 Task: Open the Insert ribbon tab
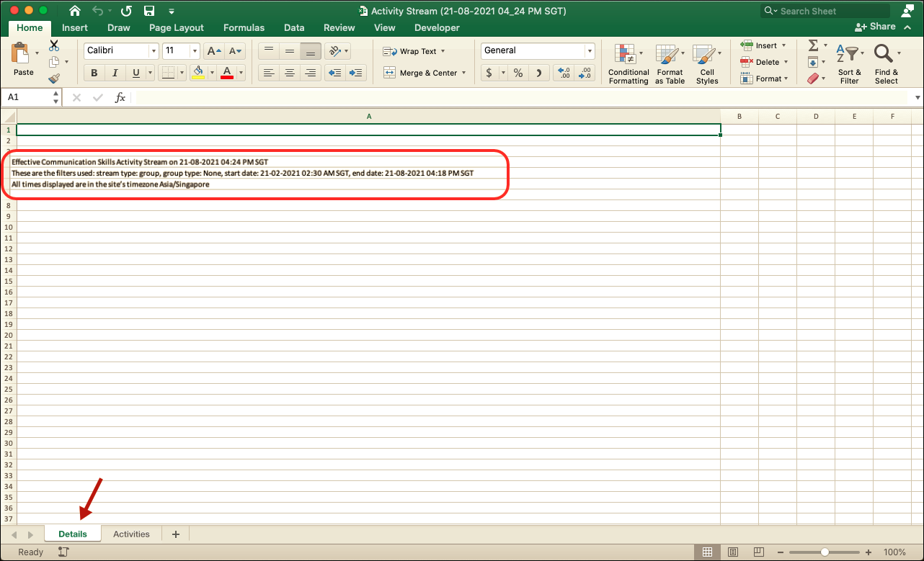[x=75, y=27]
